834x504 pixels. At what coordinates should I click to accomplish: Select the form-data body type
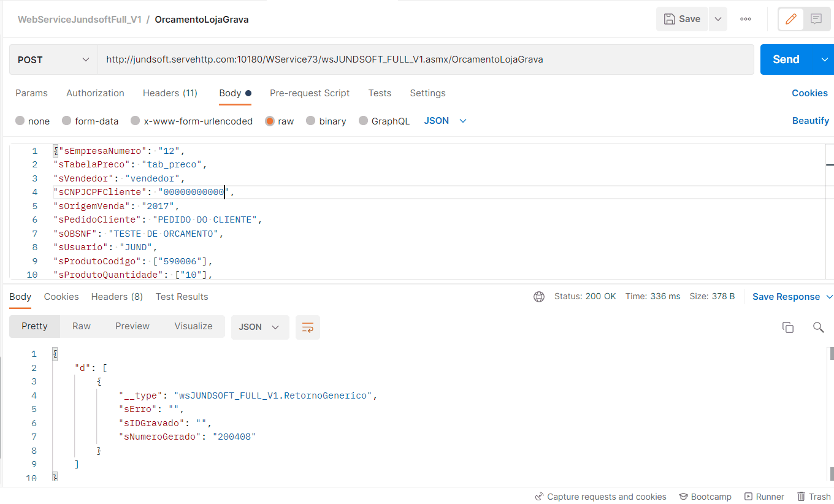pyautogui.click(x=90, y=121)
